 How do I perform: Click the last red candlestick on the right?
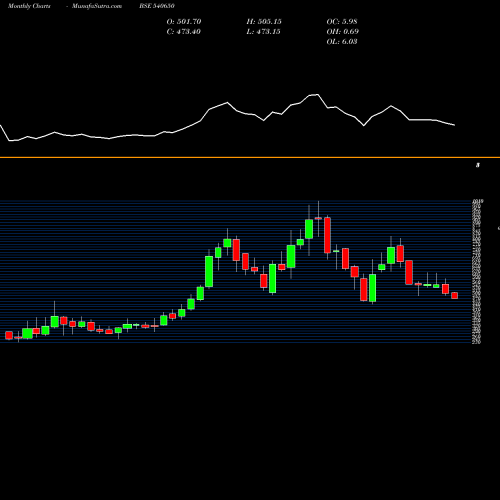(x=454, y=295)
